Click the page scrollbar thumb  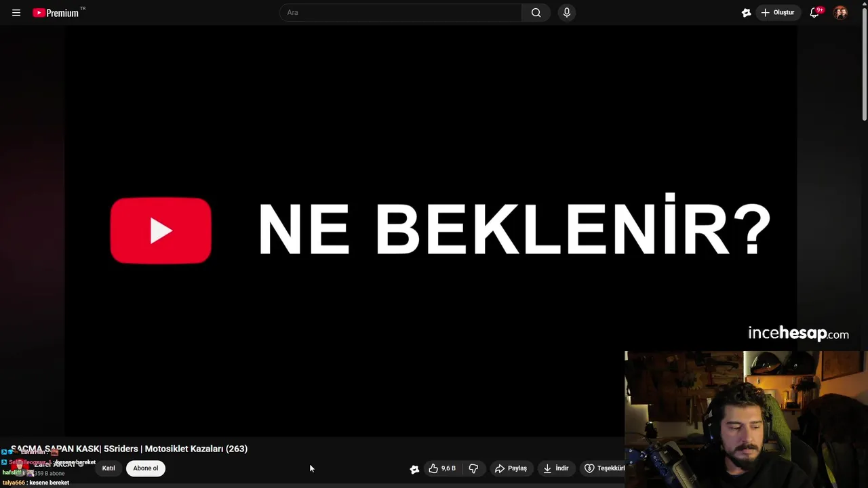point(864,64)
